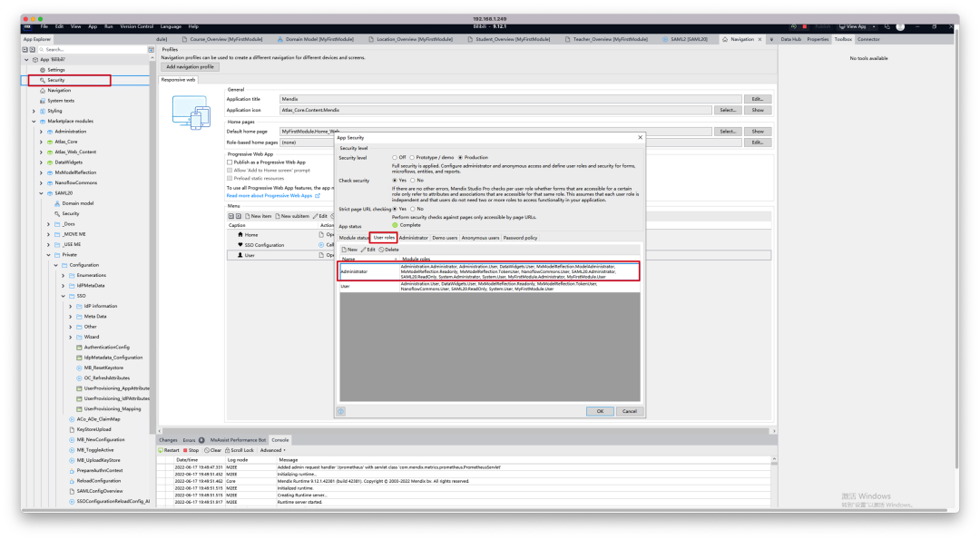Set Security level to Prototype / demo
Screen dimensions: 980x540
click(x=412, y=158)
